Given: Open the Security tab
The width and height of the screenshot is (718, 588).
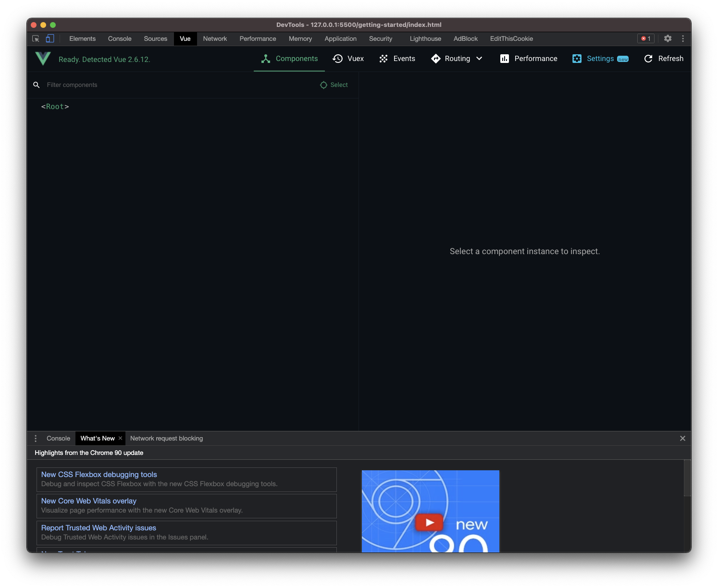Looking at the screenshot, I should point(381,39).
